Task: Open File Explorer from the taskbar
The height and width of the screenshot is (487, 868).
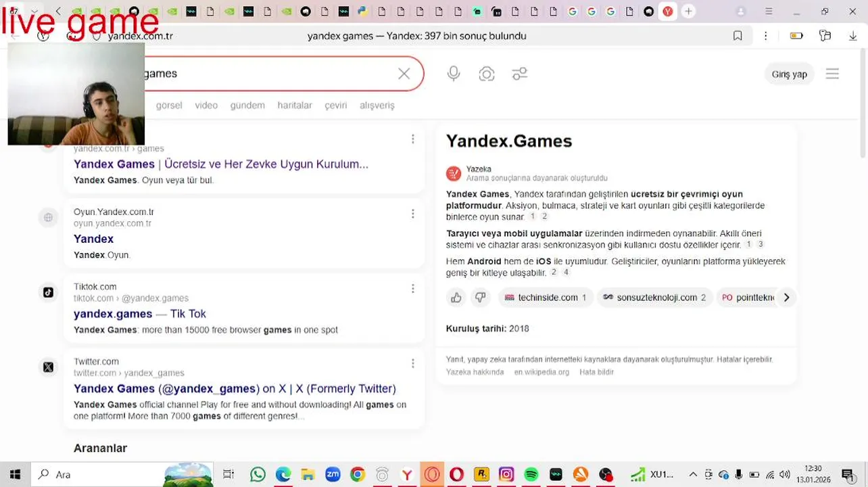Action: (308, 474)
